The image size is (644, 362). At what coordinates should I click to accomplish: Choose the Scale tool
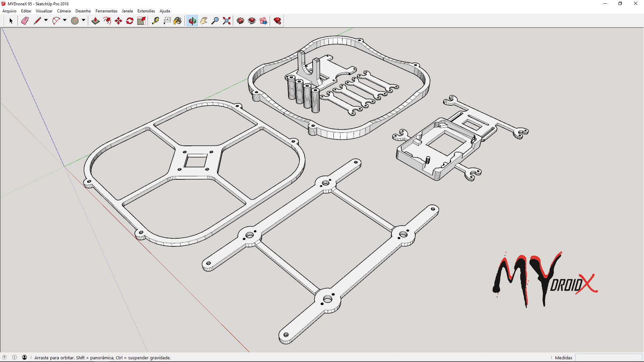pos(141,21)
